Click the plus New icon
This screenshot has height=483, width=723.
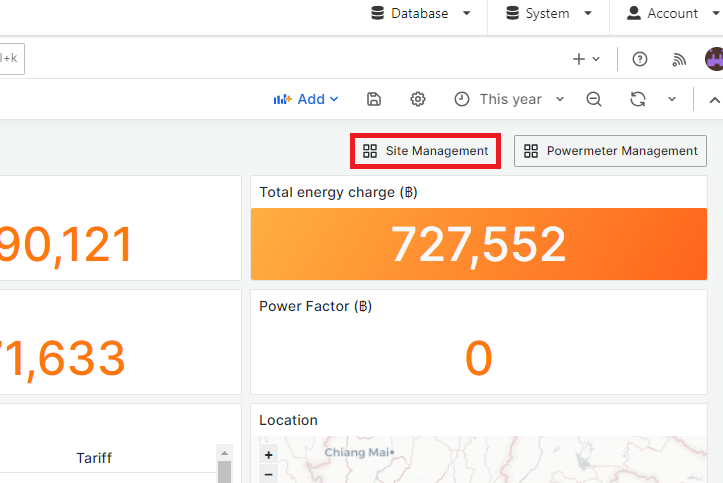579,59
